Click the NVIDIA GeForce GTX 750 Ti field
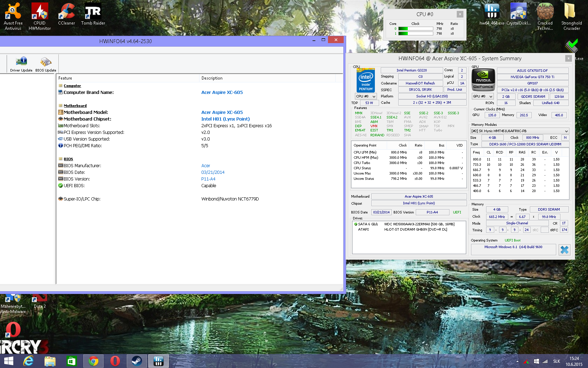588x368 pixels. 532,77
